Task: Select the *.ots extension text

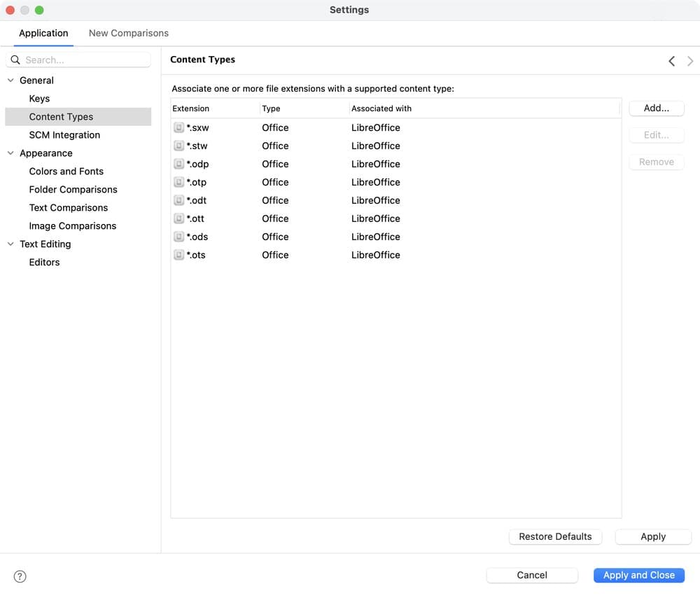Action: point(196,255)
